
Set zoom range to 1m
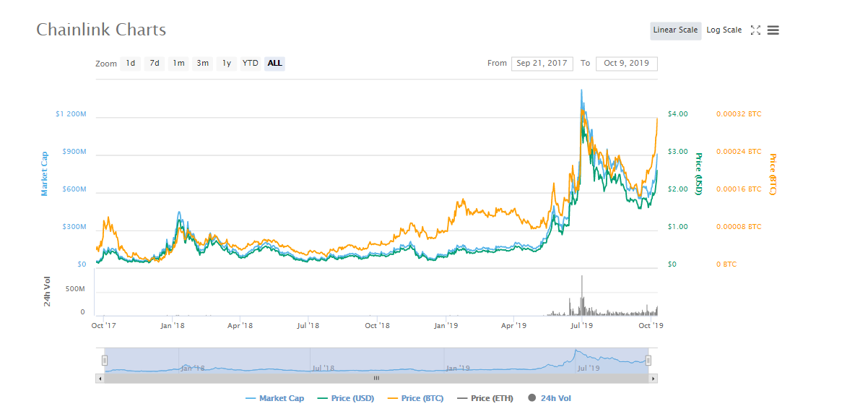(x=178, y=64)
